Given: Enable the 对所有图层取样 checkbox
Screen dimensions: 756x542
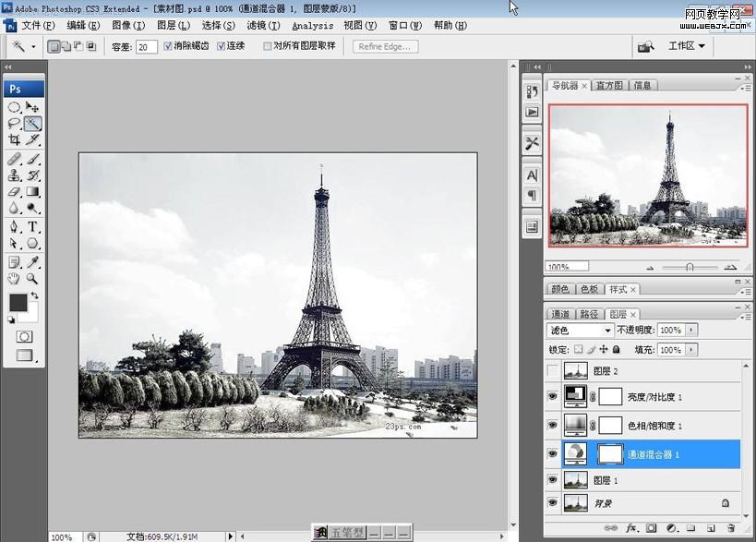Looking at the screenshot, I should point(268,46).
